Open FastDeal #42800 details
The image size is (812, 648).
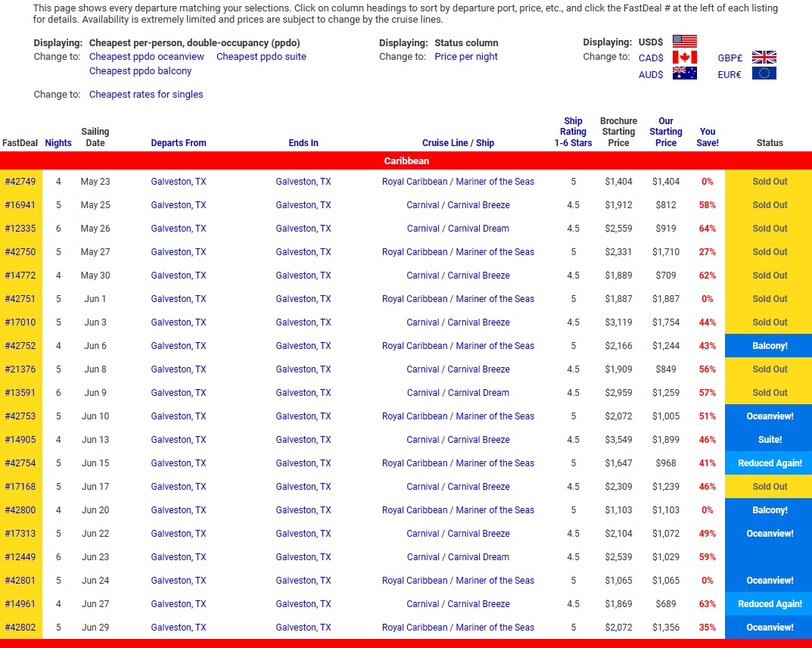tap(20, 510)
